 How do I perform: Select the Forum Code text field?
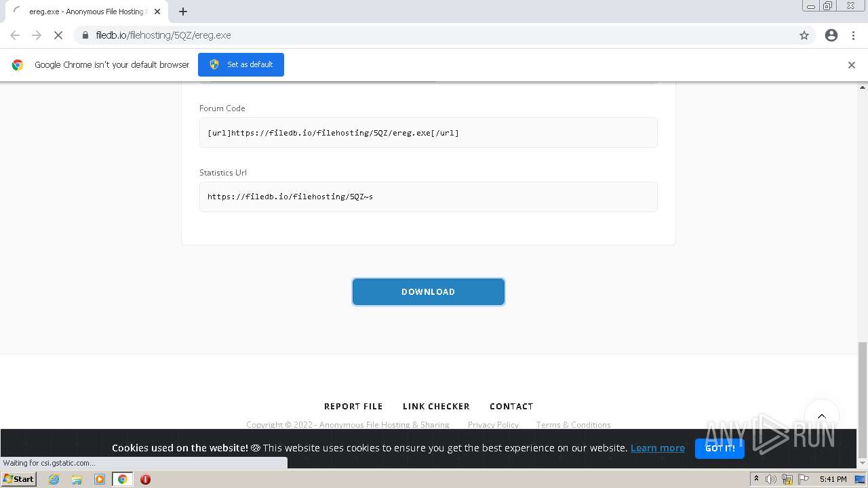429,133
